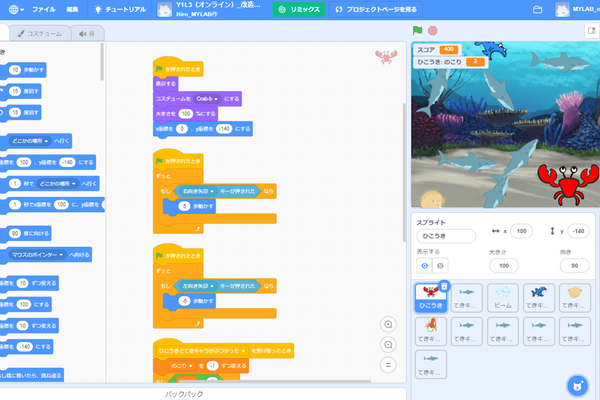Hide the sprite with the crossed-eye toggle
The width and height of the screenshot is (600, 400).
(x=440, y=266)
